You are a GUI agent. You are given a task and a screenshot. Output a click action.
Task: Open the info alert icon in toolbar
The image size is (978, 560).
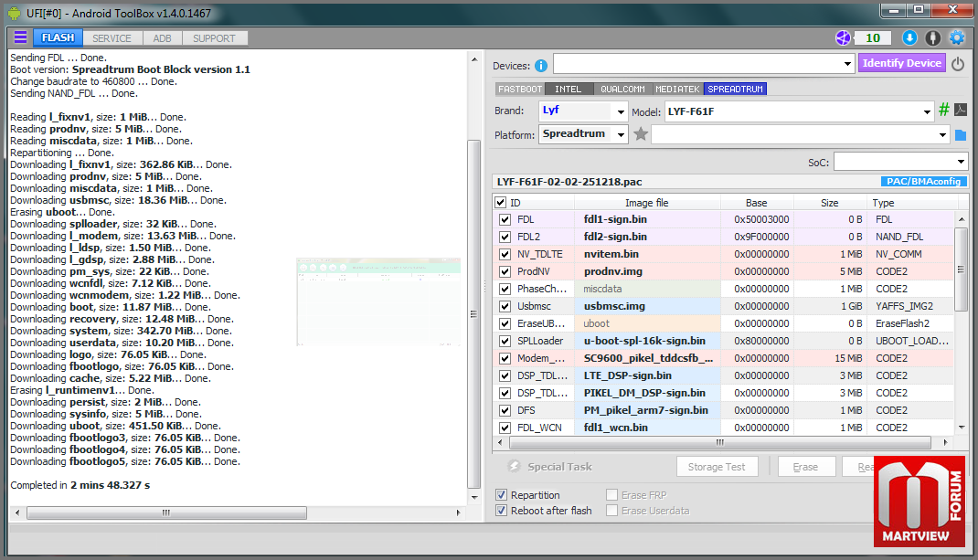pos(933,38)
